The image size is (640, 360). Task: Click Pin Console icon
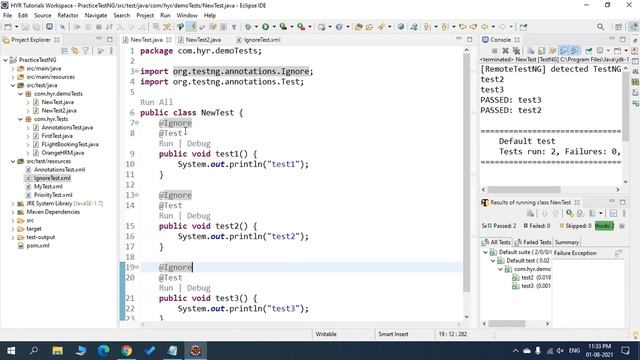(x=588, y=51)
